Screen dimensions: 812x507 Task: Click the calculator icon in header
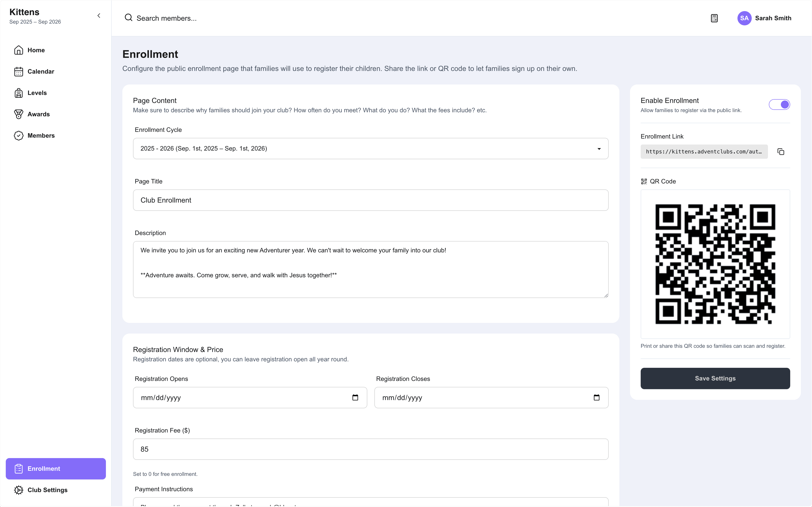click(714, 18)
